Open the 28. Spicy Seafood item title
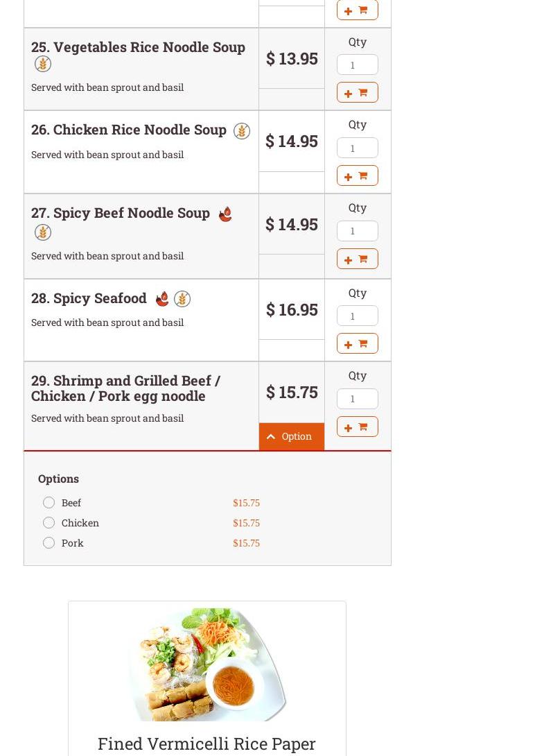 (89, 298)
